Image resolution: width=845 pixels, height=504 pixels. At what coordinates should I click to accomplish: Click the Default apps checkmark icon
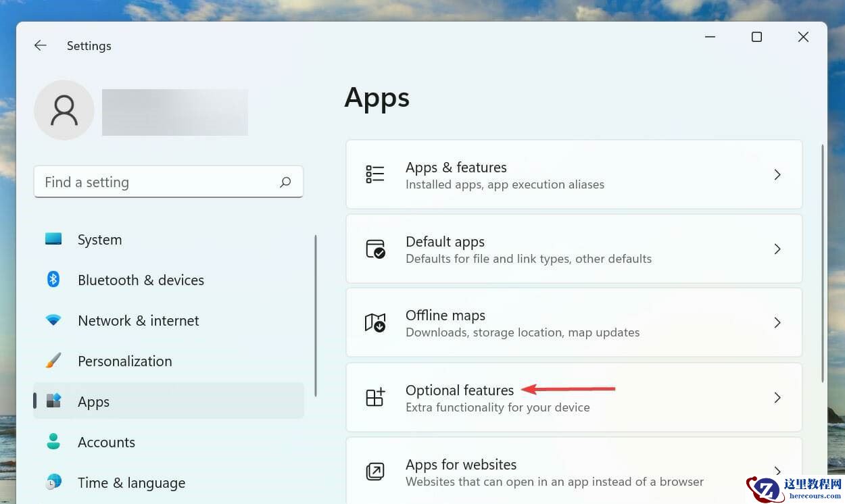point(375,249)
